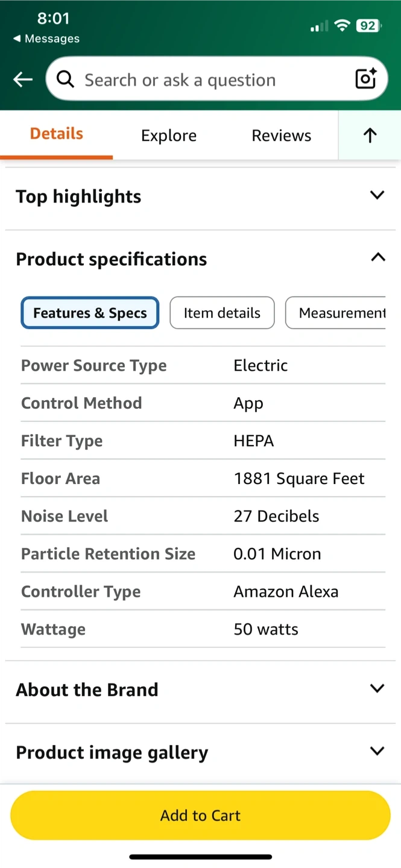Select the Measurements chip
This screenshot has width=401, height=868.
338,313
